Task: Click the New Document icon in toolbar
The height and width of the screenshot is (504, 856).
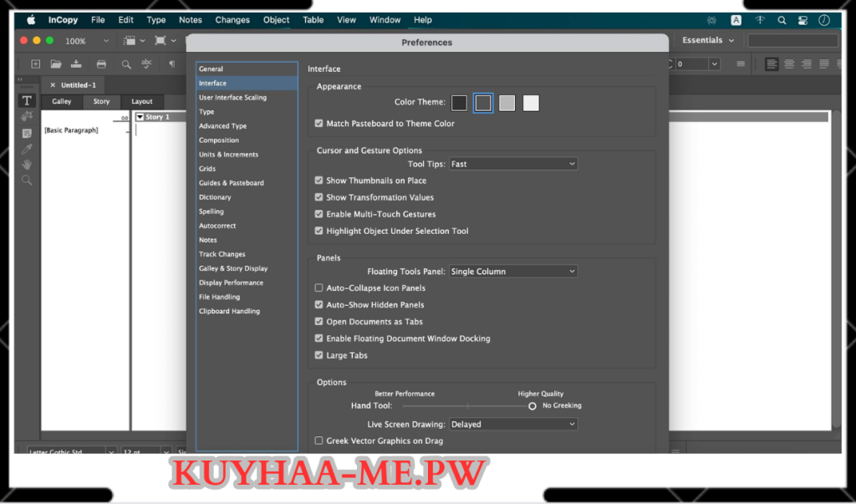Action: 35,64
